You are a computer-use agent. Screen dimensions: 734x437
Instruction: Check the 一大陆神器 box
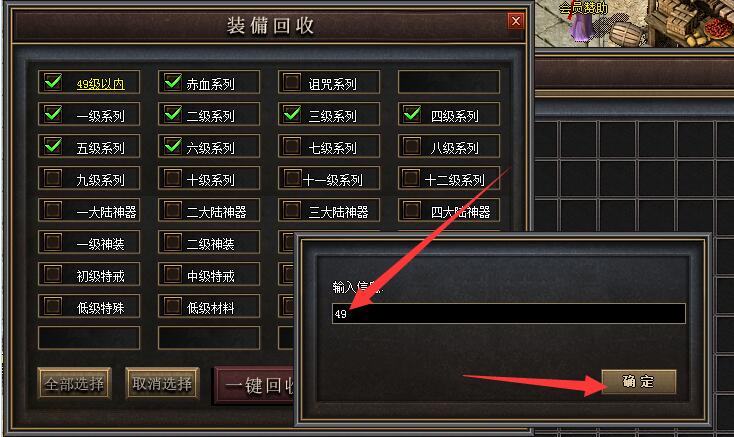[x=52, y=210]
